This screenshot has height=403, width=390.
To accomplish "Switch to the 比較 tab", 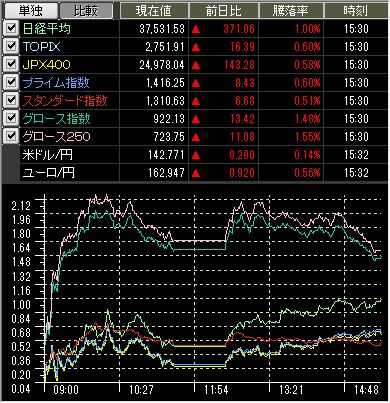I will (86, 11).
